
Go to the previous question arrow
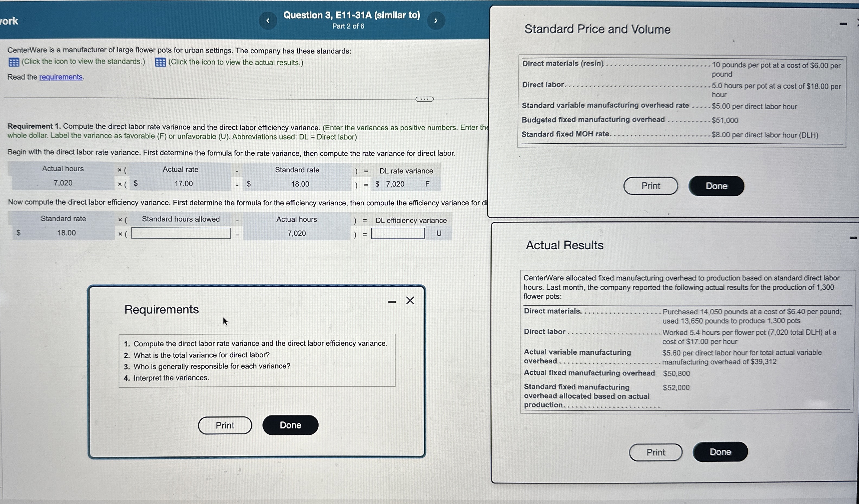pyautogui.click(x=268, y=21)
